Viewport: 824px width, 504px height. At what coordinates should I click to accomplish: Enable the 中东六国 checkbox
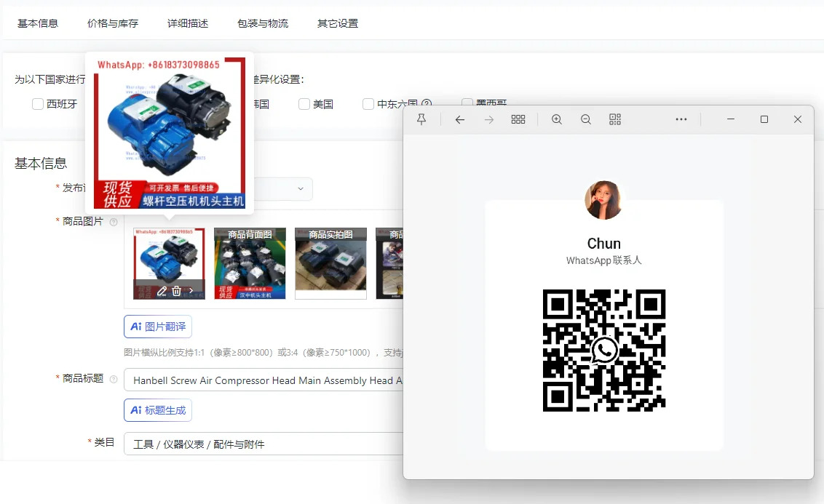[368, 104]
